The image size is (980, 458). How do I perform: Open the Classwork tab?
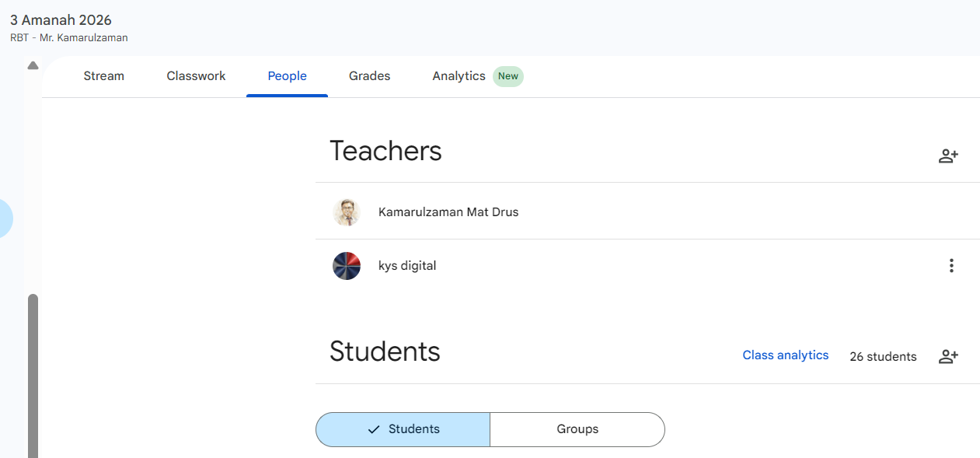point(196,75)
